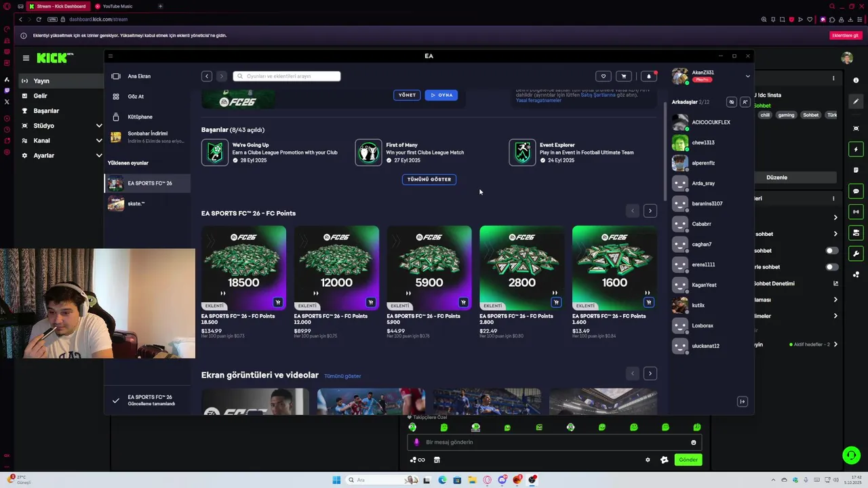868x488 pixels.
Task: Expand the Ayarlar menu in Kick sidebar
Action: pos(99,155)
